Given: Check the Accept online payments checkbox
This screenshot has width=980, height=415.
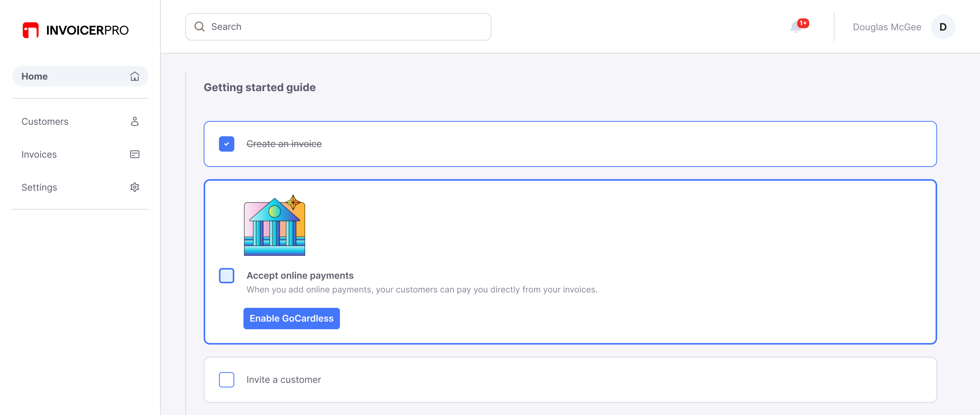Looking at the screenshot, I should point(227,276).
